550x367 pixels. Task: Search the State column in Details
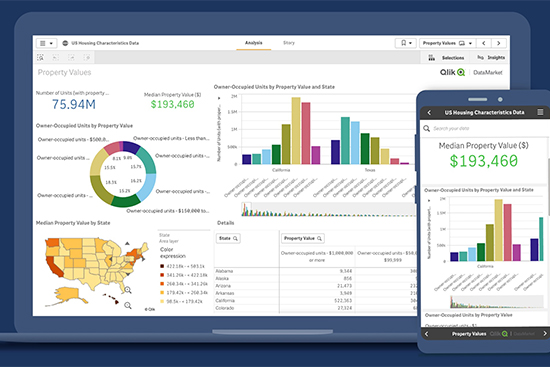(x=228, y=238)
